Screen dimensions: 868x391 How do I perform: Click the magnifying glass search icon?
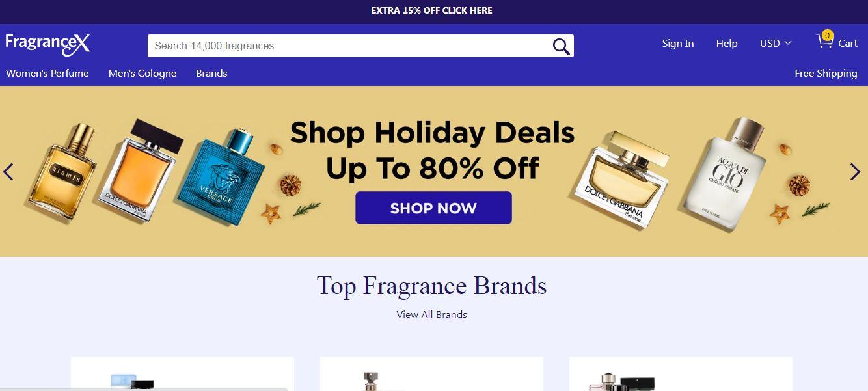pos(561,46)
